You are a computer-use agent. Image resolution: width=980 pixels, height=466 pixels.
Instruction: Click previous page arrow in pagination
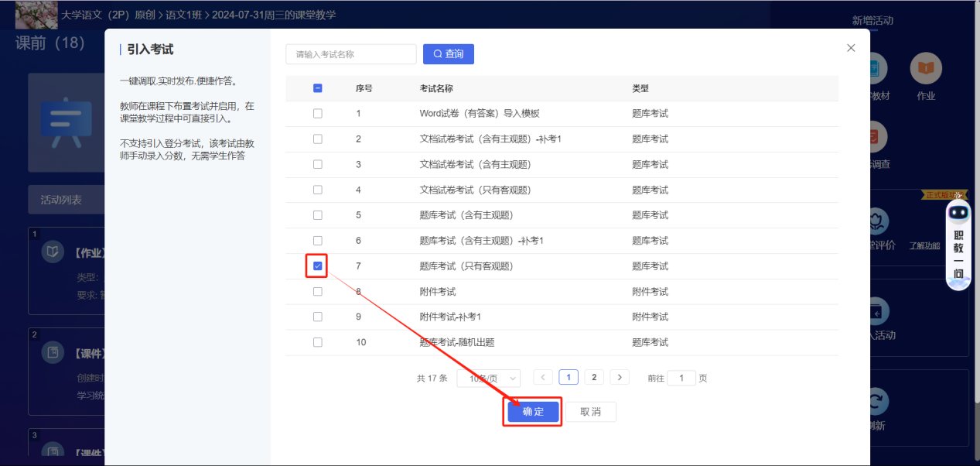pos(543,378)
